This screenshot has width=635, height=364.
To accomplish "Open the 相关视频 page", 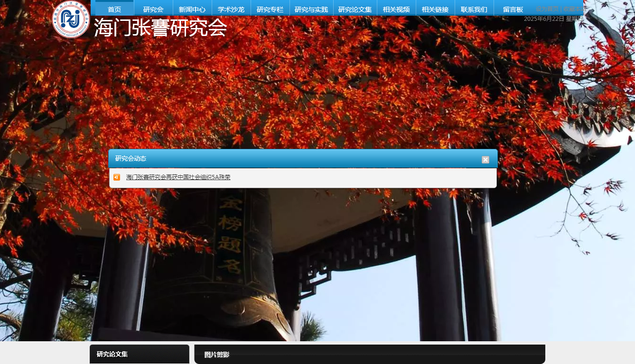I will [396, 9].
